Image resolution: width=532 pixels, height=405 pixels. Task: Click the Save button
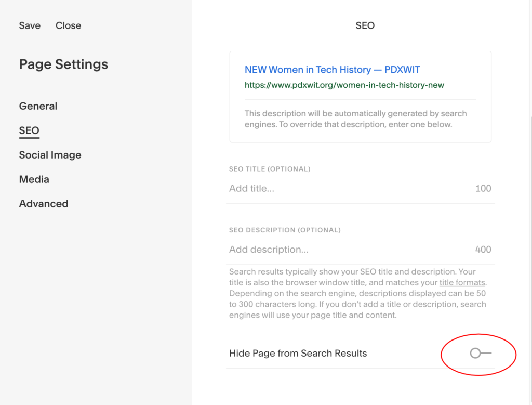click(30, 25)
